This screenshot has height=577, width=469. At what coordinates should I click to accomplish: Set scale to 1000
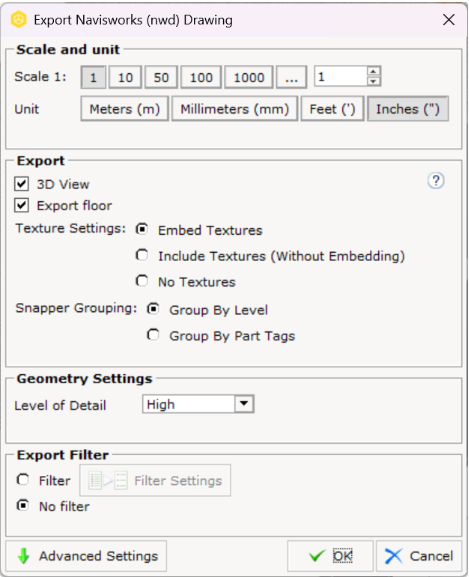pos(249,77)
